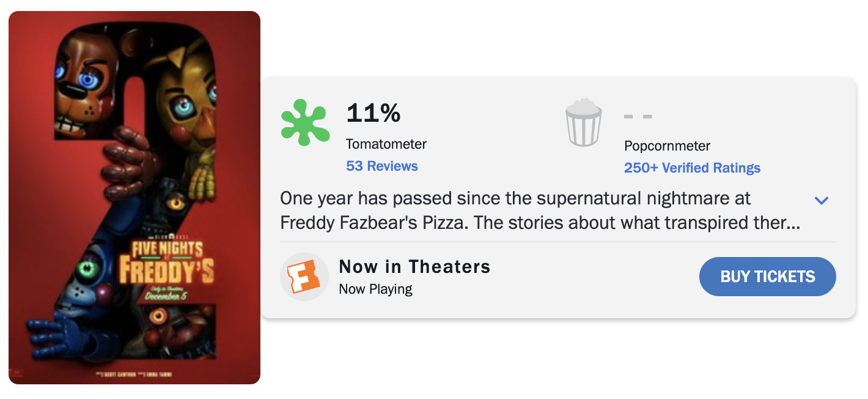Click the 11% Tomatometer score
The width and height of the screenshot is (868, 399).
click(x=373, y=113)
